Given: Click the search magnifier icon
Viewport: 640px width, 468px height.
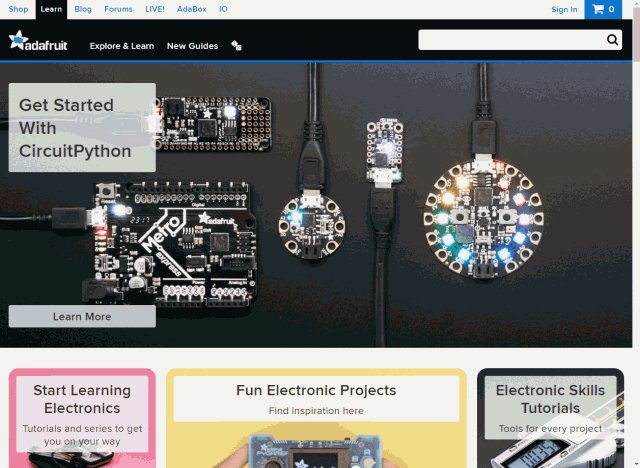Looking at the screenshot, I should click(x=612, y=40).
